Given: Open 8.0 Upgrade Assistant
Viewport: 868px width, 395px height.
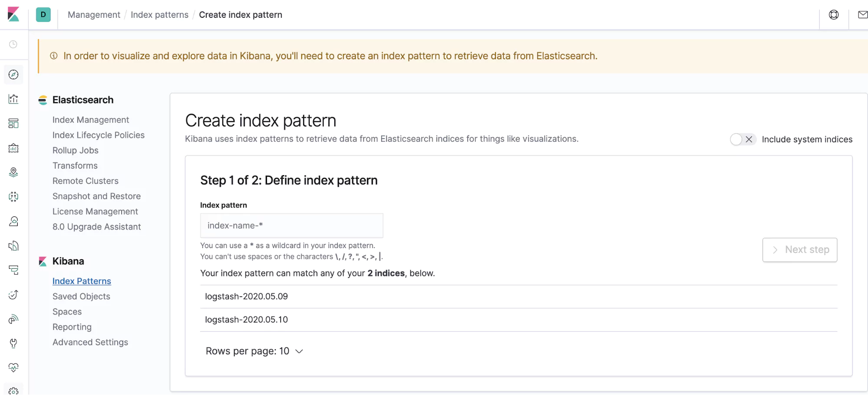Looking at the screenshot, I should tap(96, 227).
